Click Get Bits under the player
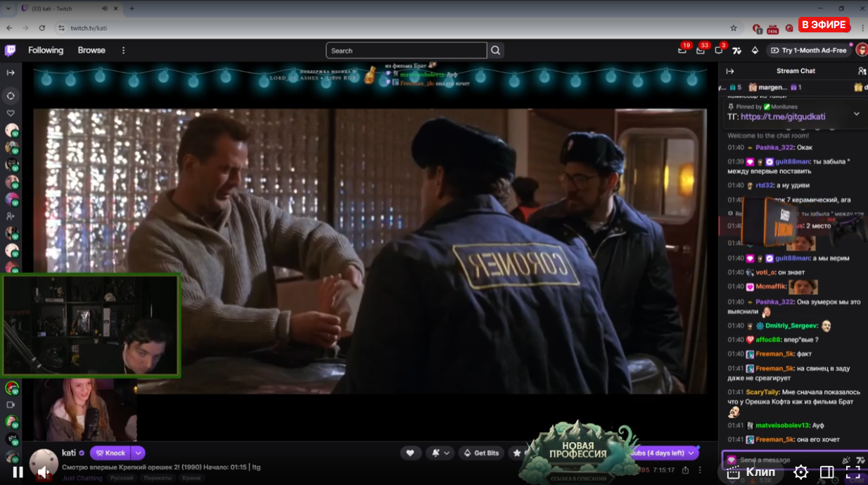 (x=481, y=453)
